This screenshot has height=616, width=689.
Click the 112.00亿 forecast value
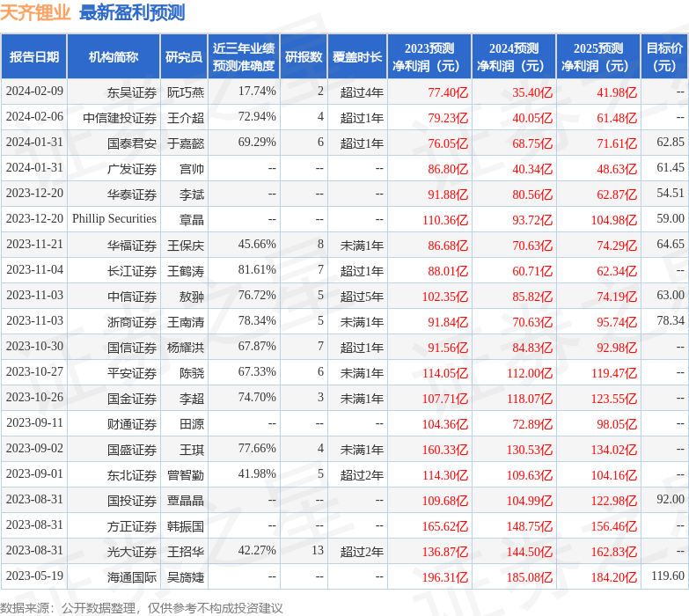click(530, 372)
